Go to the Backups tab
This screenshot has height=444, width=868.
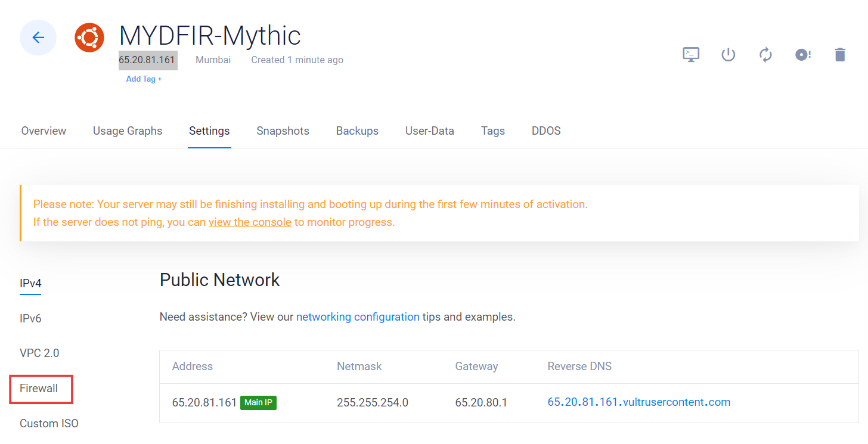coord(357,131)
